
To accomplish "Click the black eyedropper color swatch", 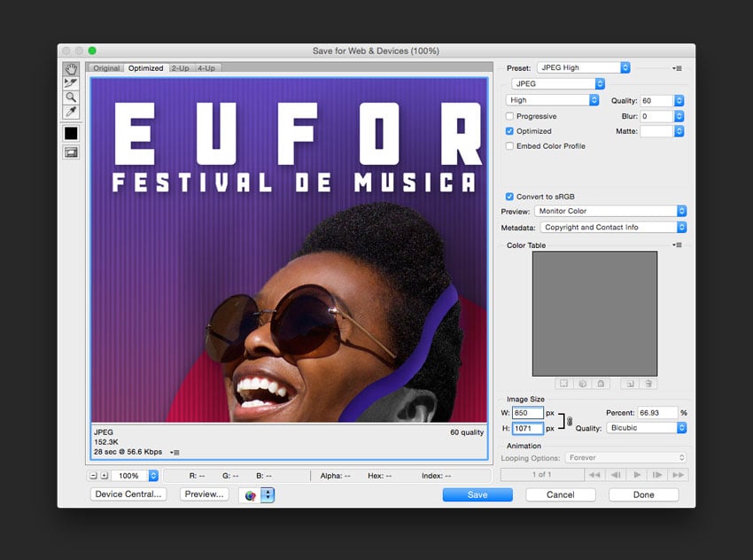I will point(71,133).
